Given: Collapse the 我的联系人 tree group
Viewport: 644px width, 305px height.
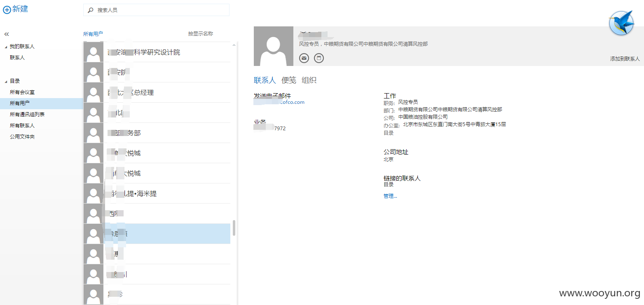Looking at the screenshot, I should [6, 47].
